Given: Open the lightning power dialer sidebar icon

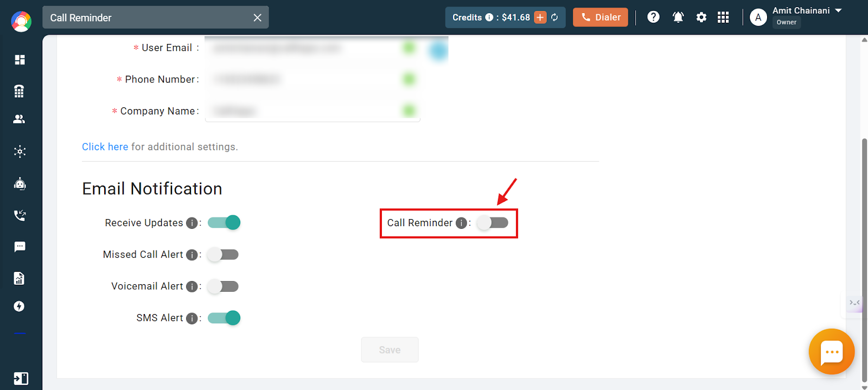Looking at the screenshot, I should point(20,306).
